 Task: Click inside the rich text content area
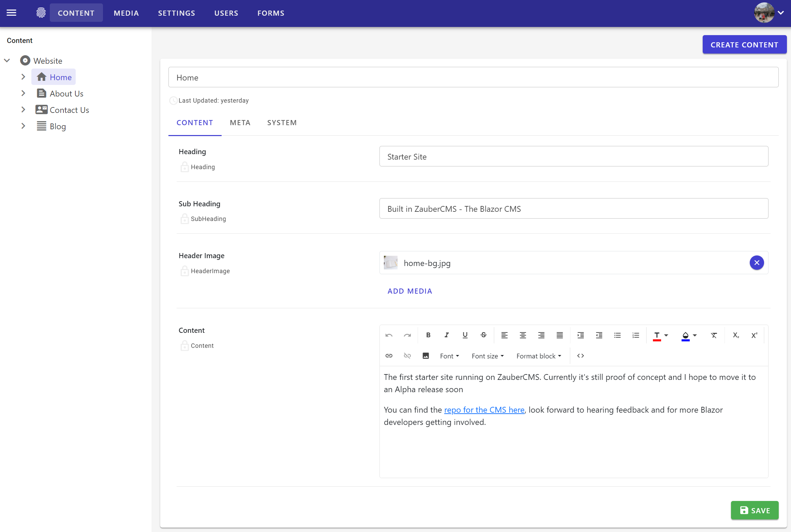point(573,422)
